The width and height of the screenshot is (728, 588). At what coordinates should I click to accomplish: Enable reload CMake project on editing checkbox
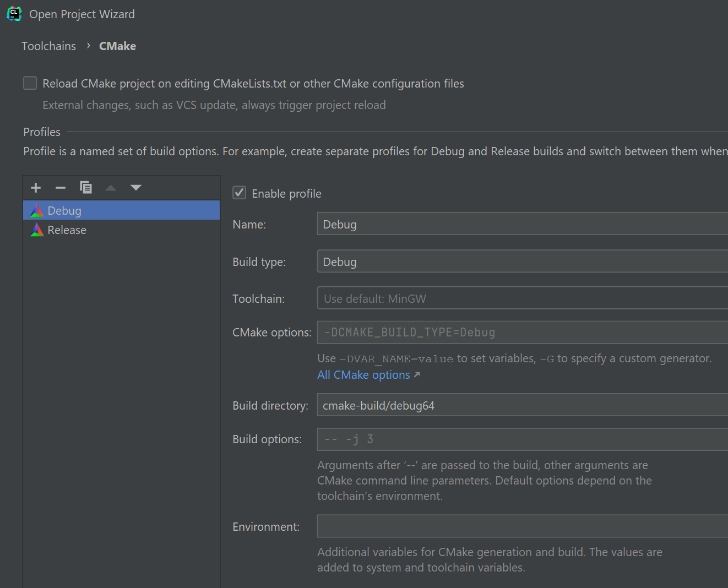coord(30,83)
